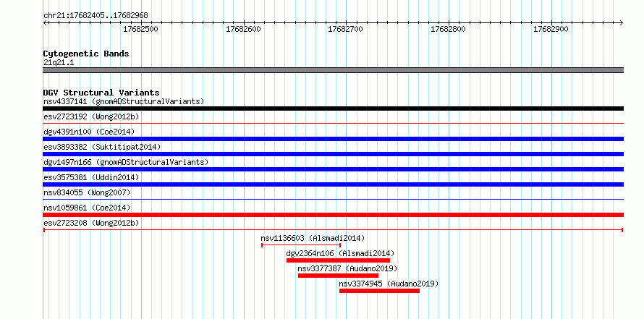Select the nsv1136603 red bracketed feature
Image resolution: width=644 pixels, height=319 pixels.
click(301, 245)
